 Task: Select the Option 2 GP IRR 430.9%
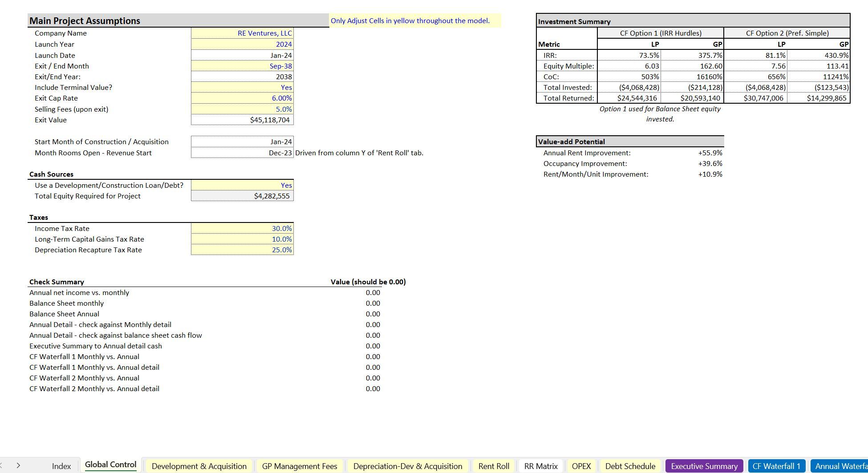coord(819,55)
